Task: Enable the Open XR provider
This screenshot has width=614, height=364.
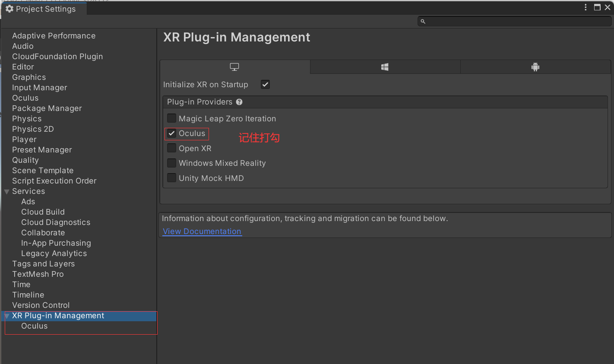Action: point(171,148)
